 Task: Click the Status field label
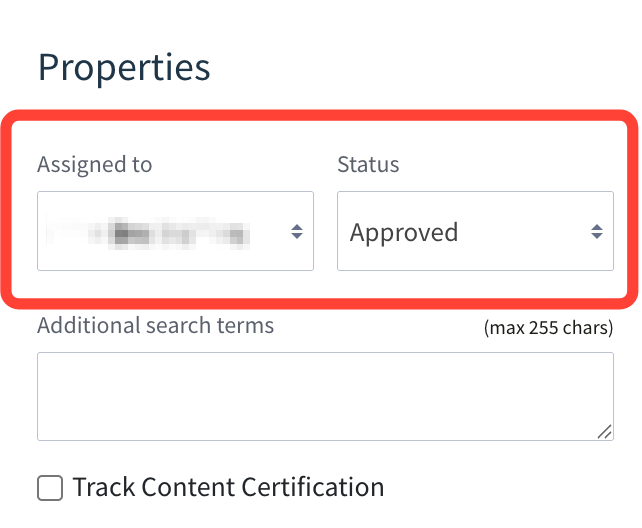tap(368, 165)
